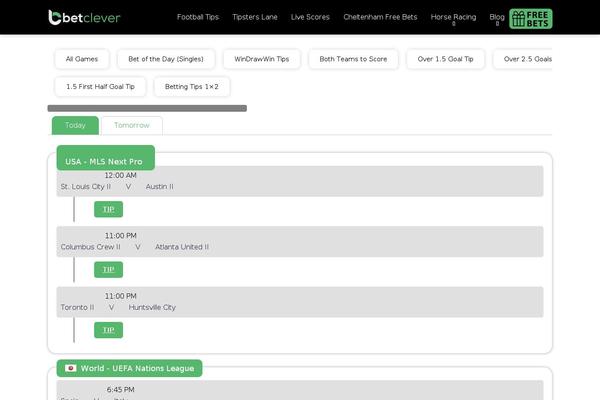
Task: Open TIP for Columbus Crew II match
Action: [x=109, y=269]
